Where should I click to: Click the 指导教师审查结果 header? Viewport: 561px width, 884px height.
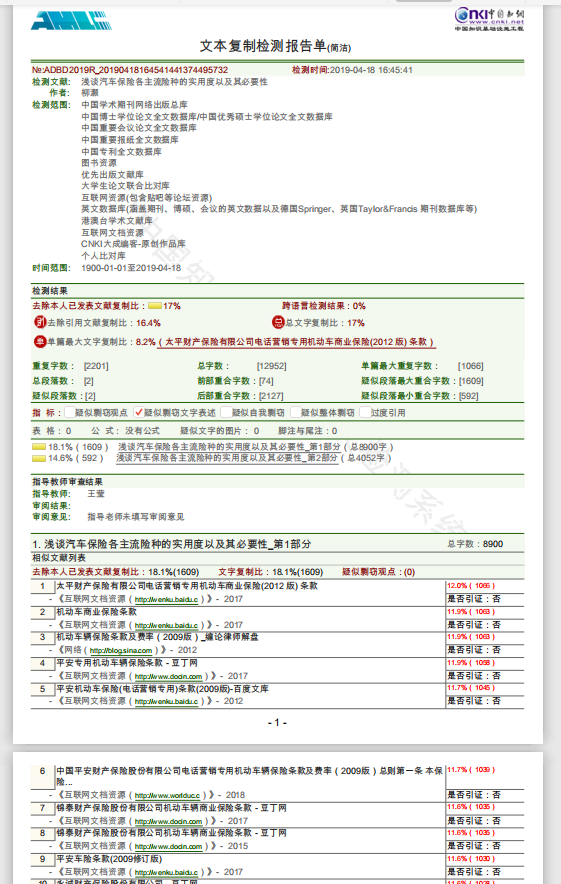point(67,482)
